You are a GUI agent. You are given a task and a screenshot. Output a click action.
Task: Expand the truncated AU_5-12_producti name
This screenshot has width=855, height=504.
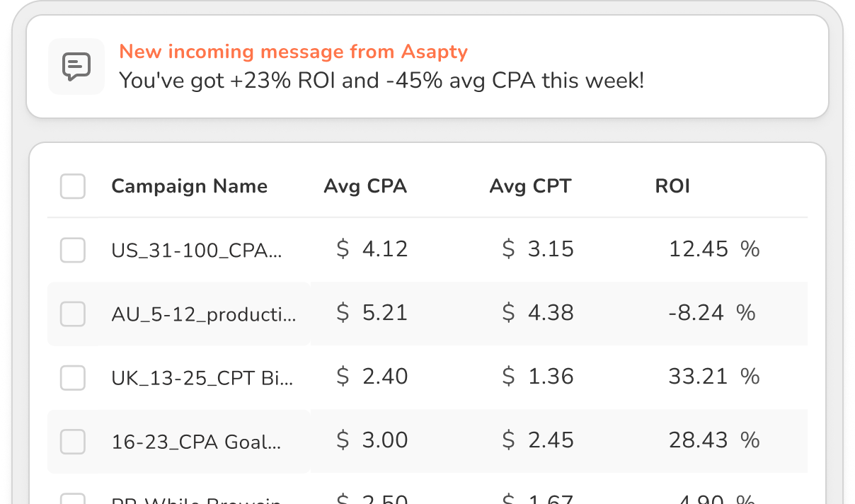pos(205,314)
